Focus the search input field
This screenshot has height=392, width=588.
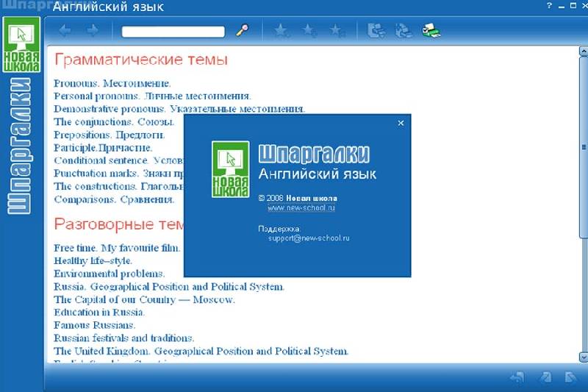pos(173,32)
